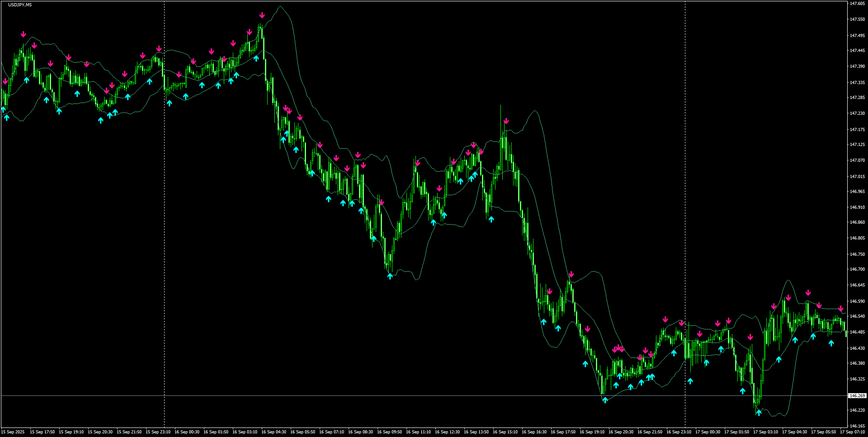Select the 147.495 price level label
Viewport: 868px width, 437px height.
pos(857,35)
